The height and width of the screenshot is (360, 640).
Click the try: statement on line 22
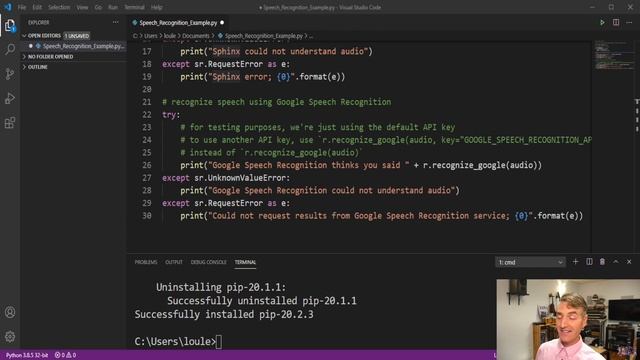171,115
